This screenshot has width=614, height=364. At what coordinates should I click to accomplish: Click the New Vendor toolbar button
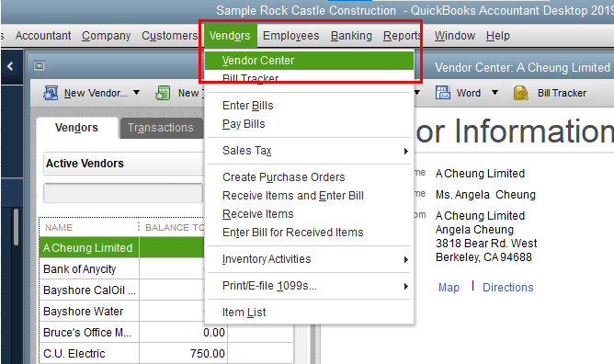92,93
